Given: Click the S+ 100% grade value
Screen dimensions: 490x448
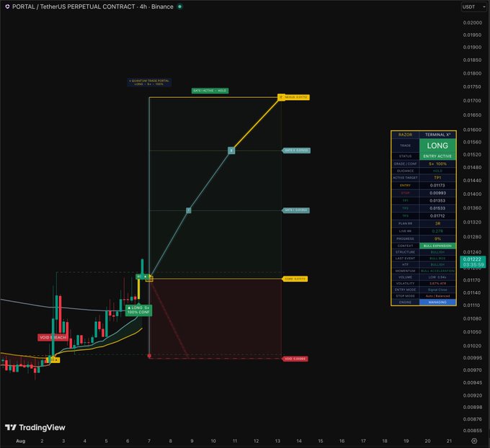Looking at the screenshot, I should 437,163.
